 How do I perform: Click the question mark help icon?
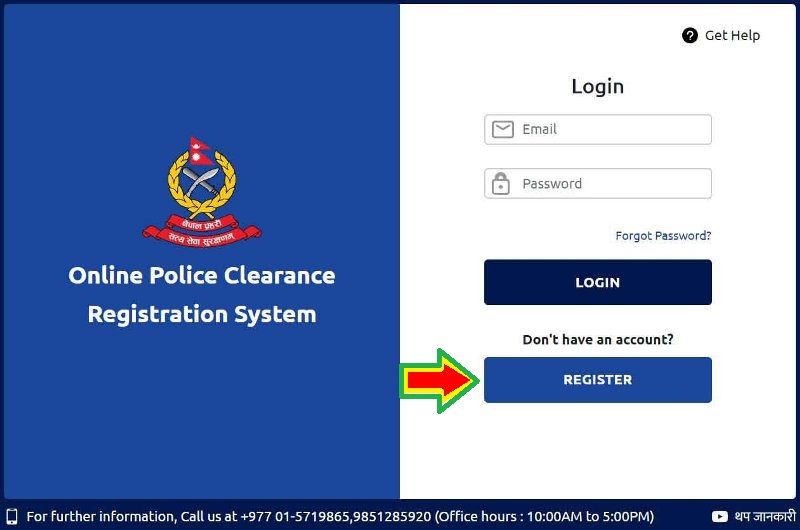click(x=689, y=36)
